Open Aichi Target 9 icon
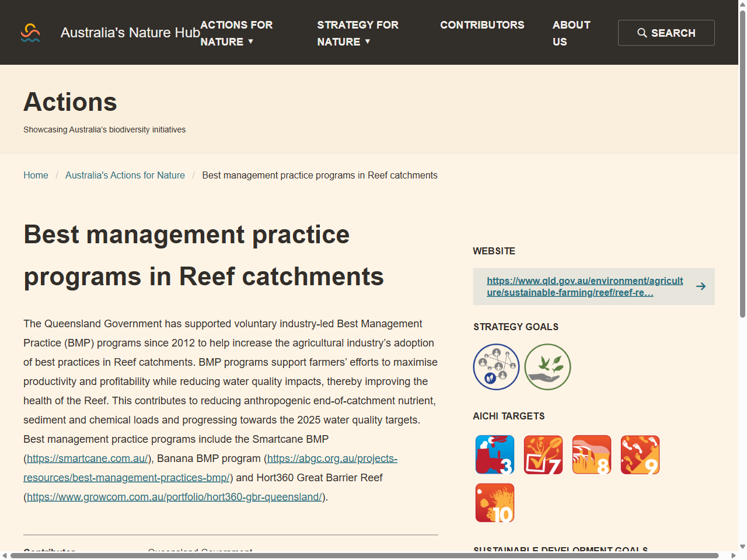Image resolution: width=747 pixels, height=560 pixels. pyautogui.click(x=640, y=454)
